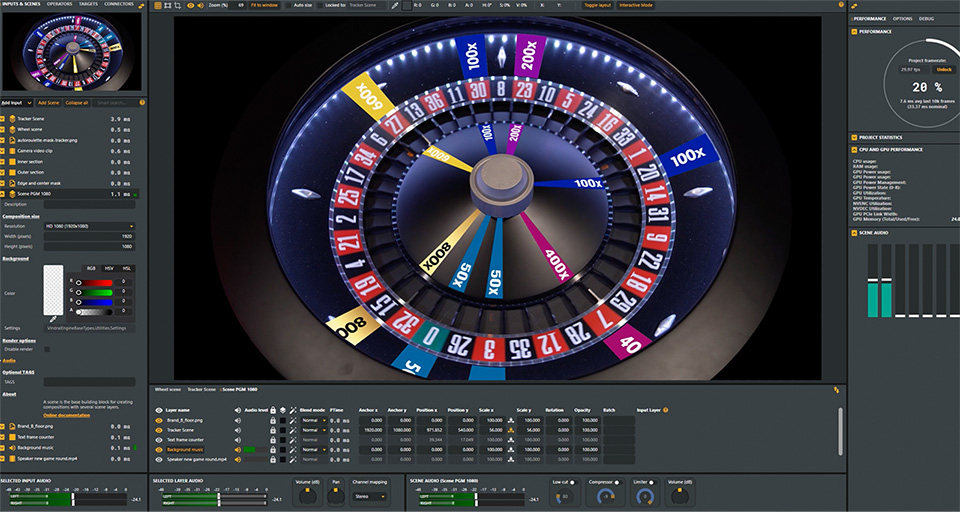Select the crop tool icon in preview toolbar
The height and width of the screenshot is (512, 960).
[176, 5]
